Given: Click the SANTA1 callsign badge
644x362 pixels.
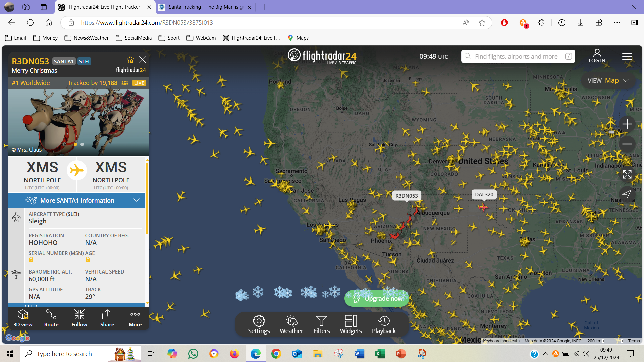Looking at the screenshot, I should [x=64, y=61].
